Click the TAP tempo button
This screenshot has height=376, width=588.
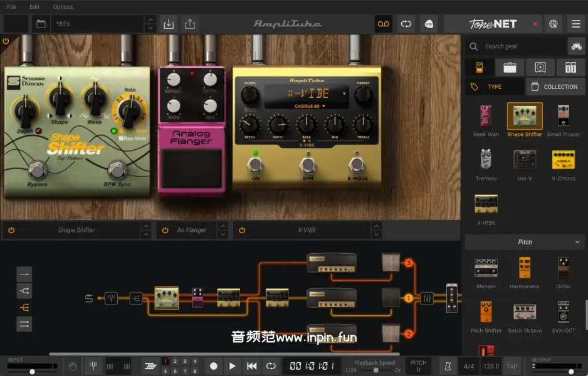512,366
